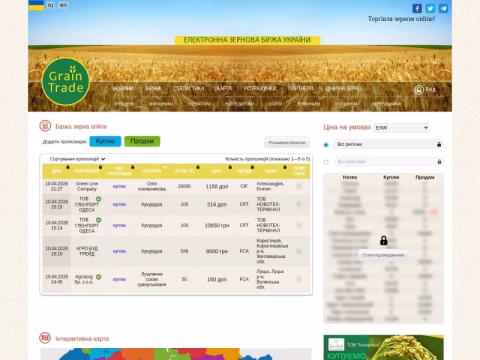Click the 1150 дол price cell

point(217,186)
